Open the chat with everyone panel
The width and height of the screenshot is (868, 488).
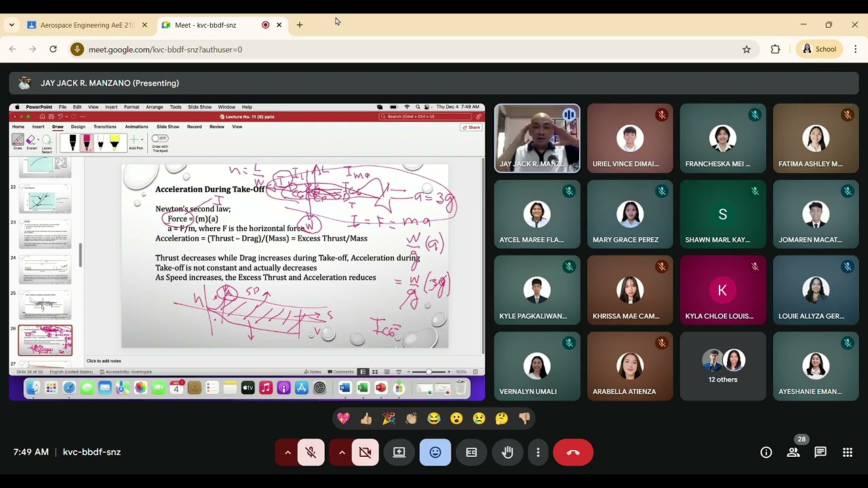(821, 452)
